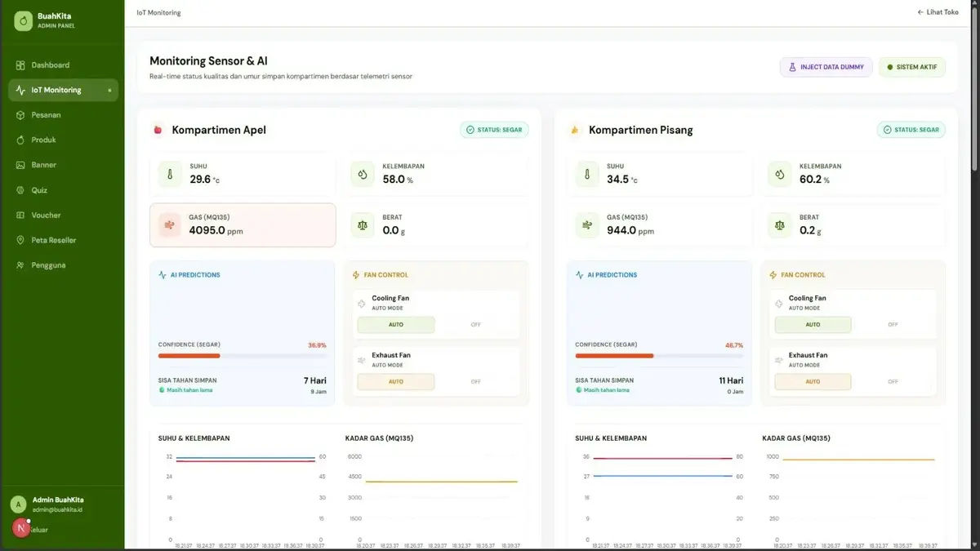Click the Quiz sidebar icon
Image resolution: width=980 pixels, height=551 pixels.
[21, 190]
